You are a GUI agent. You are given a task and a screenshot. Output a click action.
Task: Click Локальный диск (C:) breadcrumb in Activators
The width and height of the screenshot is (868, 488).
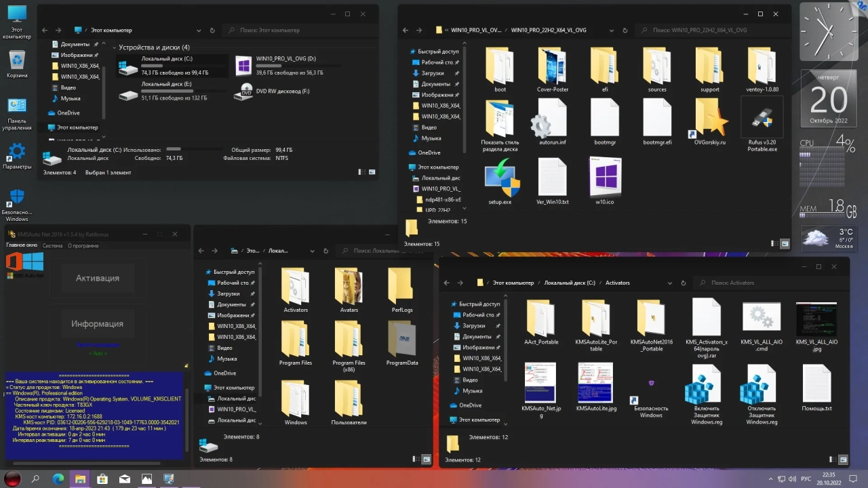(570, 283)
